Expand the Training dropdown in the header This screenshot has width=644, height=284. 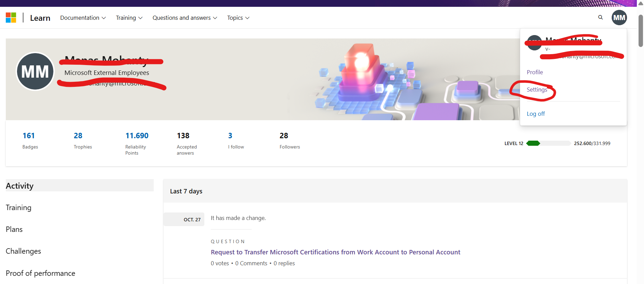(x=129, y=18)
